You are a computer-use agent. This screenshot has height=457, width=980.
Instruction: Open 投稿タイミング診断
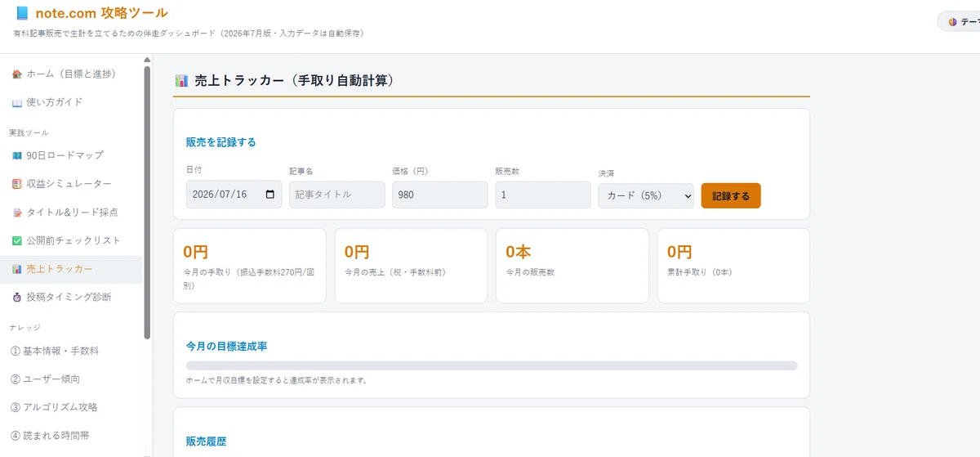click(x=70, y=297)
